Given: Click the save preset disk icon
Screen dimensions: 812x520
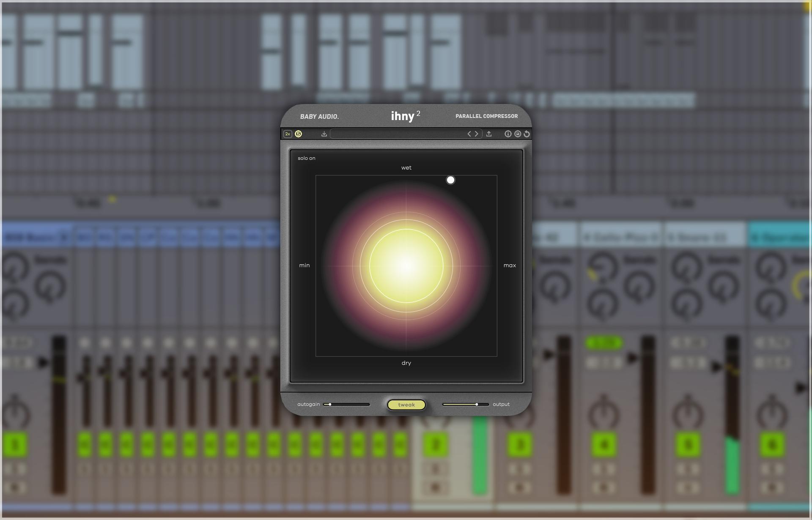Looking at the screenshot, I should point(518,134).
